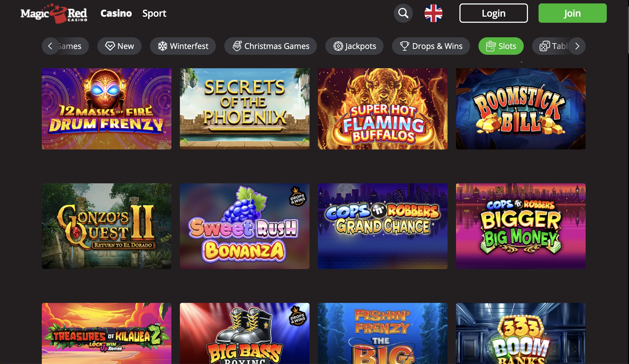This screenshot has width=629, height=364.
Task: Open Christmas Games category
Action: click(271, 46)
